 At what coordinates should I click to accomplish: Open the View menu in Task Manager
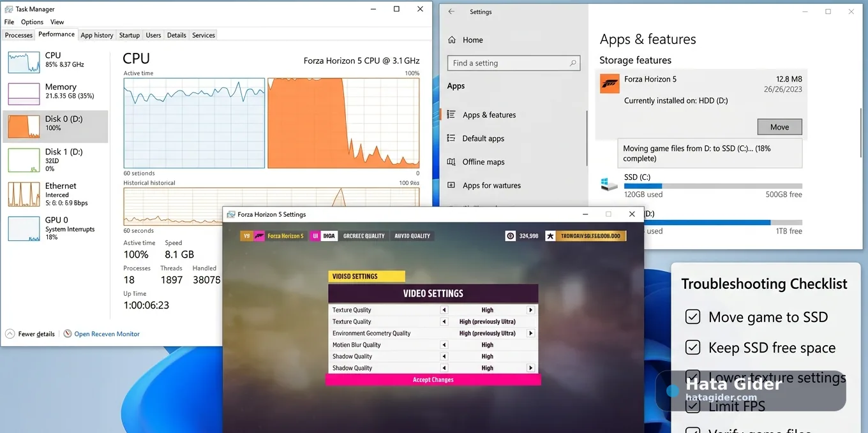(x=57, y=22)
